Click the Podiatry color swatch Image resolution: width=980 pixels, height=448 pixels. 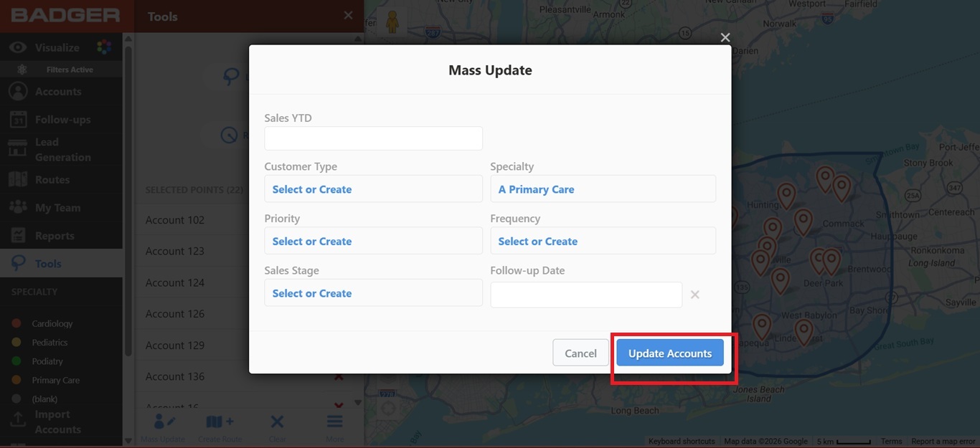(x=17, y=361)
